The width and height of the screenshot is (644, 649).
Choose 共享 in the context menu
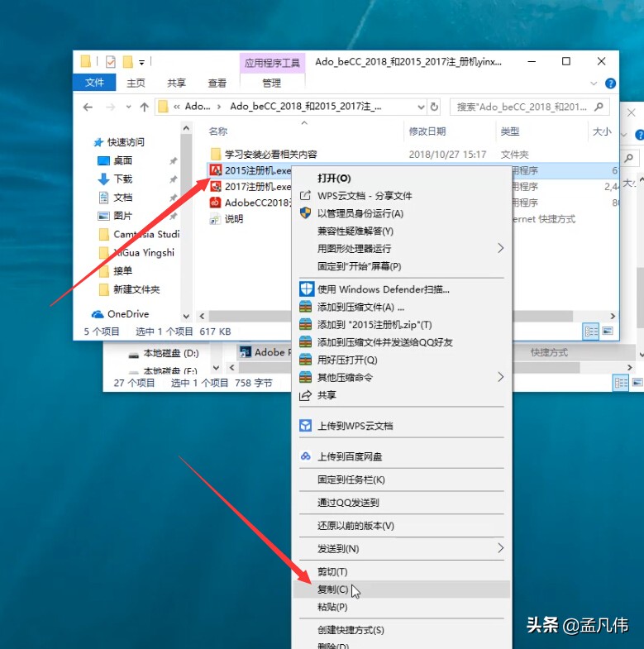pyautogui.click(x=401, y=395)
